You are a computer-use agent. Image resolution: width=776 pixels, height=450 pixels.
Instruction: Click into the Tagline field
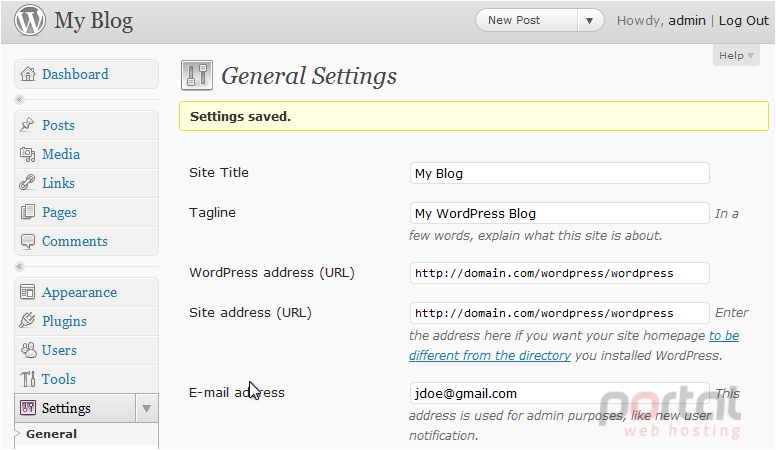[559, 213]
